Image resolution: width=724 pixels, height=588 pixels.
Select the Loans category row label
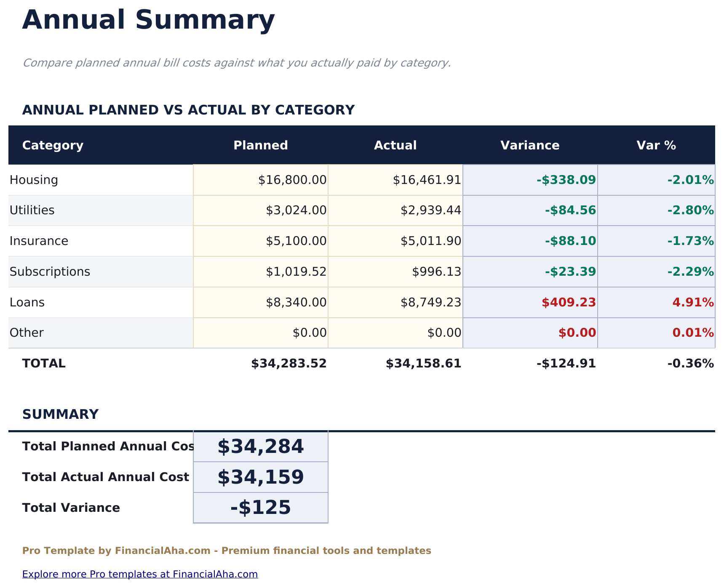27,302
